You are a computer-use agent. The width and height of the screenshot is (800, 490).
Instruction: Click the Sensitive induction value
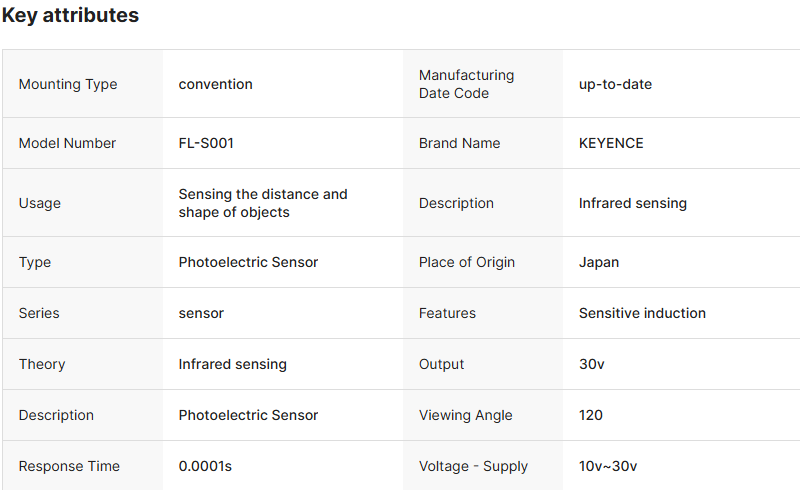642,313
